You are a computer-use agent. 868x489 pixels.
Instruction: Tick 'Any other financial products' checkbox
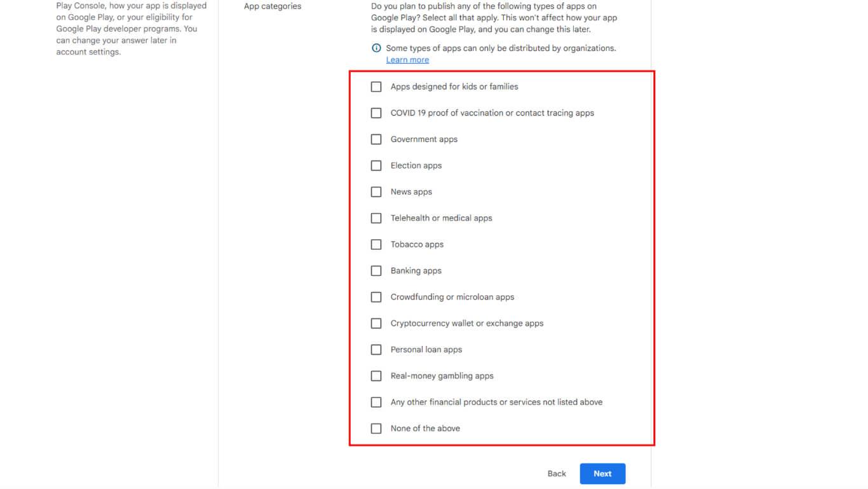click(376, 402)
